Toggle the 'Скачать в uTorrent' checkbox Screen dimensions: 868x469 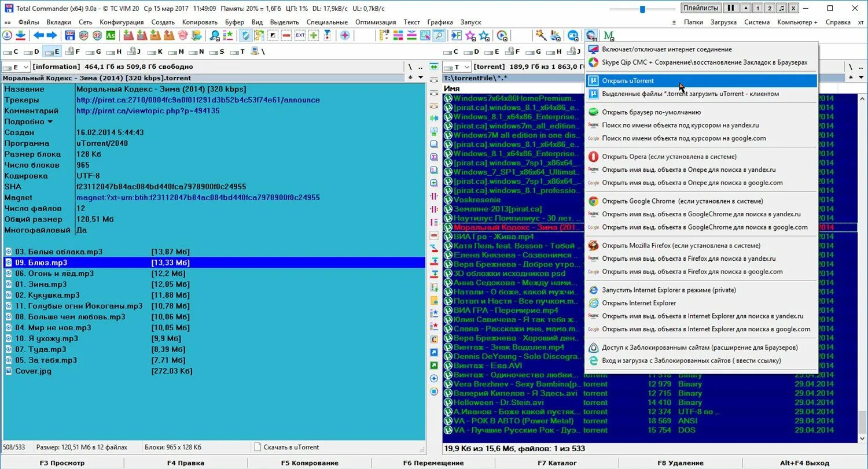[258, 447]
